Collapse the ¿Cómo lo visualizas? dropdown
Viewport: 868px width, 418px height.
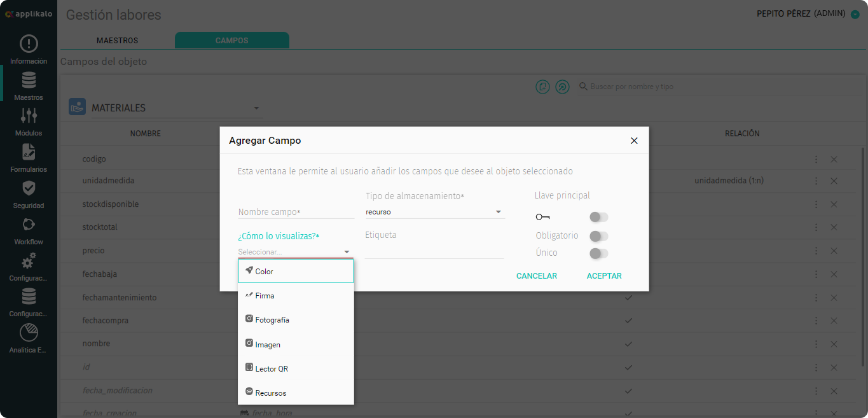coord(347,252)
